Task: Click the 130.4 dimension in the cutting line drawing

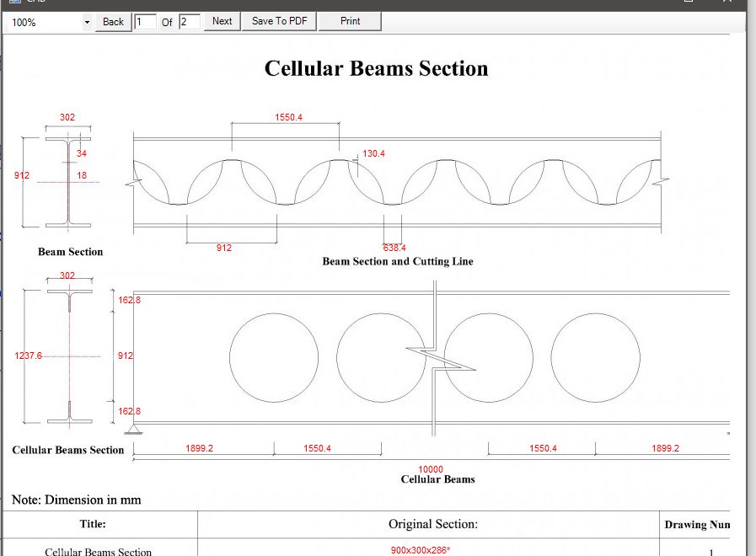Action: pyautogui.click(x=373, y=153)
